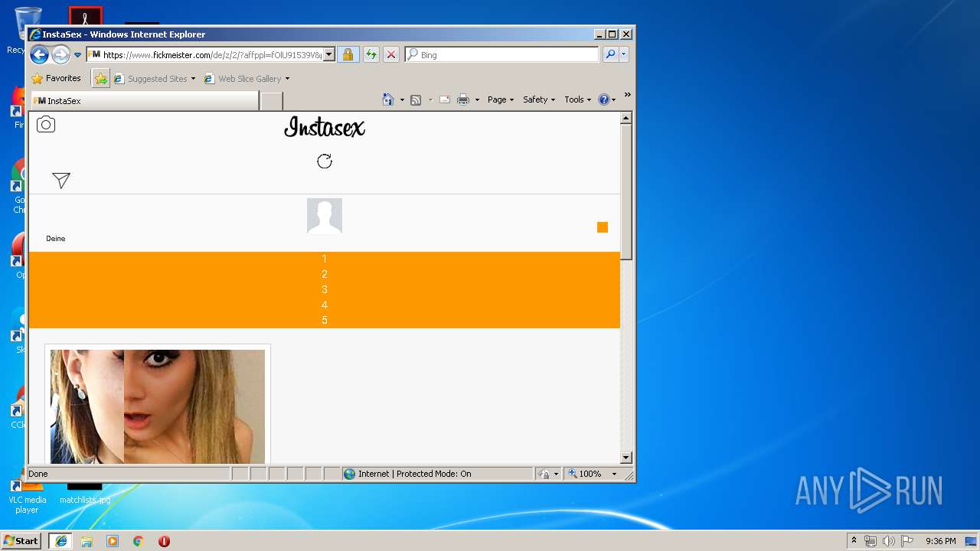The width and height of the screenshot is (980, 551).
Task: Click the magnifier Search button
Action: (610, 54)
